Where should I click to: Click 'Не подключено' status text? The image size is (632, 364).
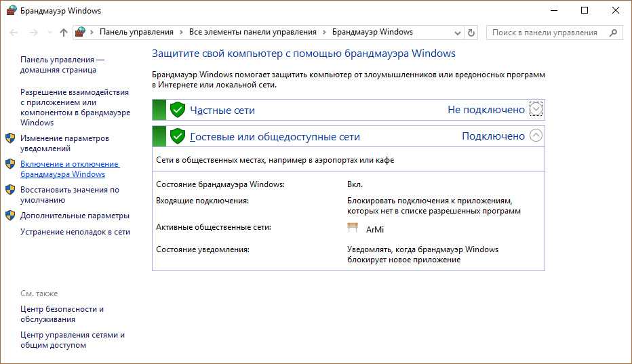[x=486, y=110]
